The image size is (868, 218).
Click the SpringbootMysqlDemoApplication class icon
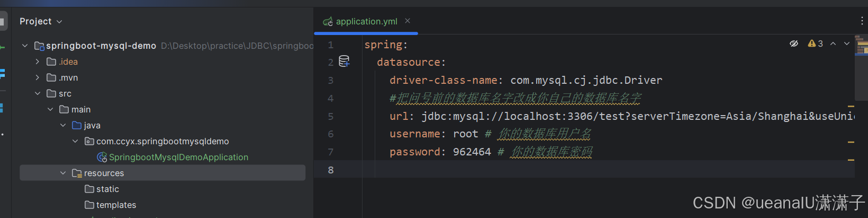pos(102,157)
